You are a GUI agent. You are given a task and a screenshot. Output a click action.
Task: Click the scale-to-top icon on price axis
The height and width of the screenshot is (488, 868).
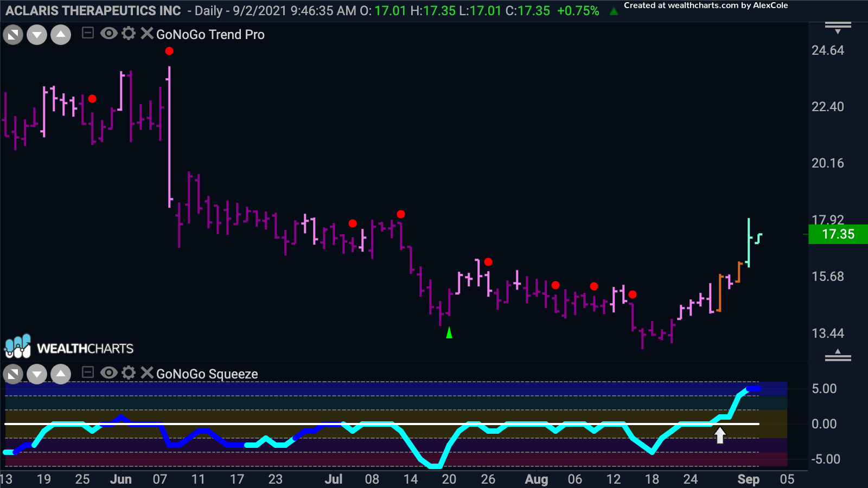click(838, 27)
